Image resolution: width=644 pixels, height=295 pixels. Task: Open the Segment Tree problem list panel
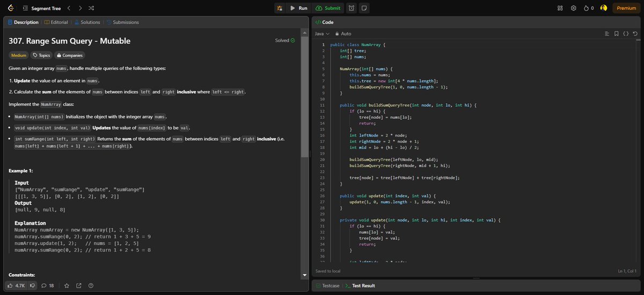coord(41,8)
